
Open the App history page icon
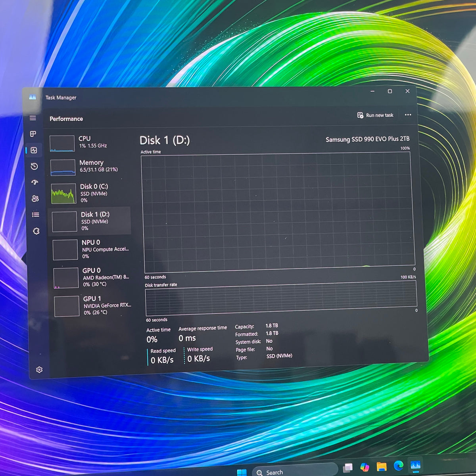click(x=35, y=166)
